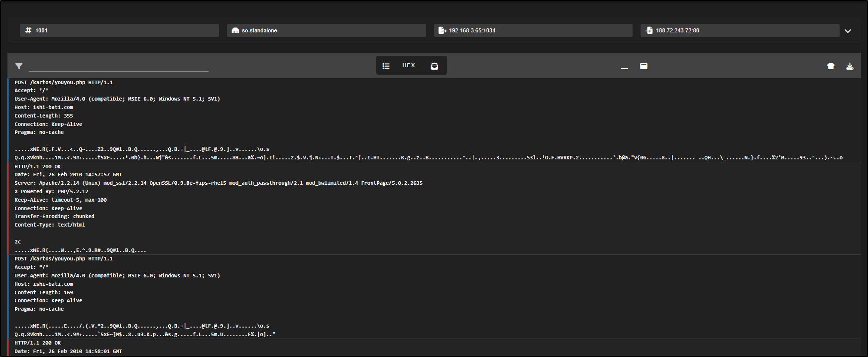
Task: Toggle HEX display mode
Action: 409,65
